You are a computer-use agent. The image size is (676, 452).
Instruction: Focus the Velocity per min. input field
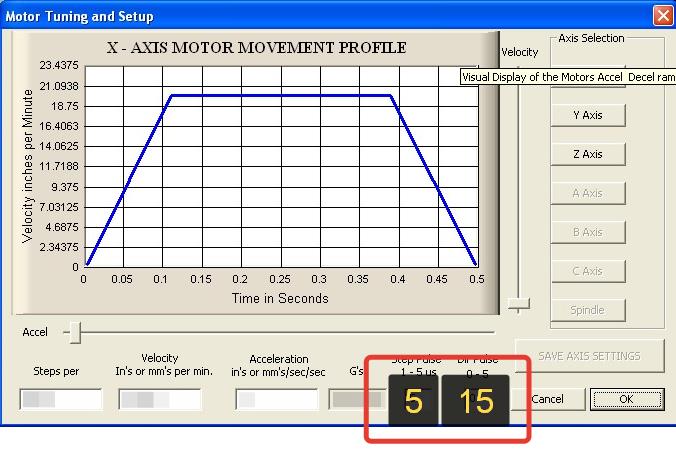click(160, 399)
